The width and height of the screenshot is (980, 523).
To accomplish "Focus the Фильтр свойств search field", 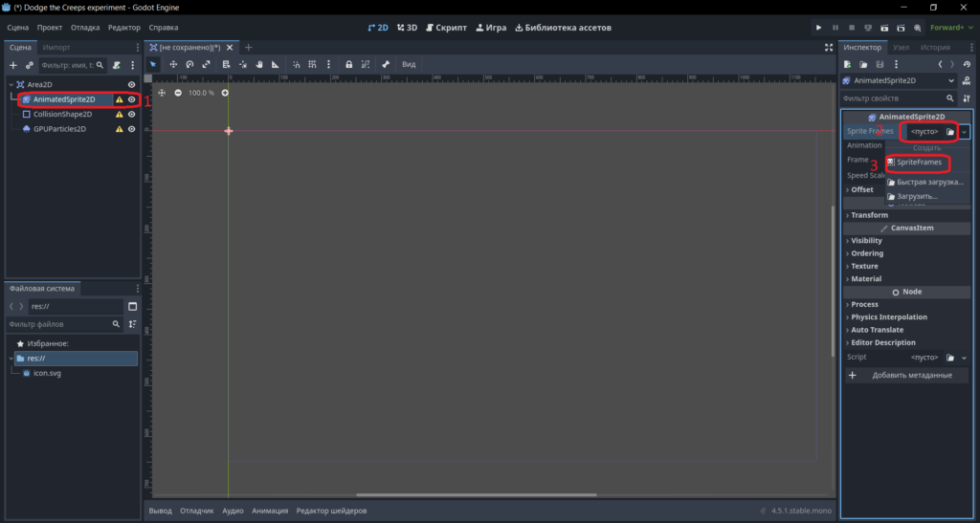I will [899, 98].
